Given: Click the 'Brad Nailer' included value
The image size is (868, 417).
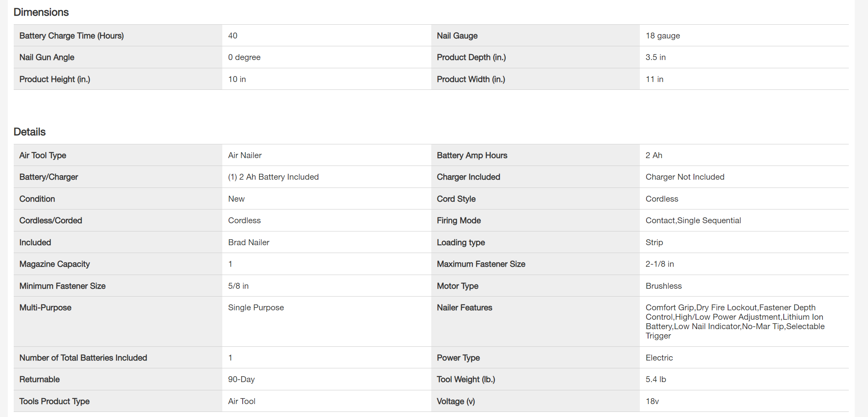Looking at the screenshot, I should (x=249, y=242).
